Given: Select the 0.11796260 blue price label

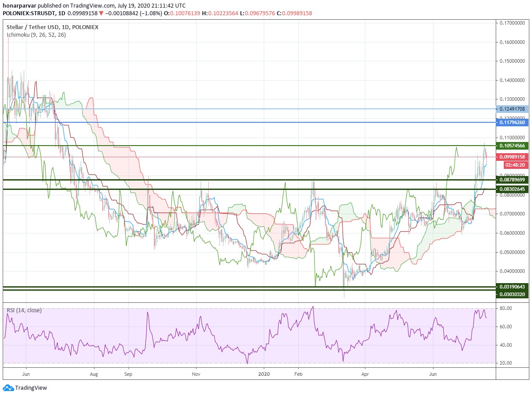Looking at the screenshot, I should pyautogui.click(x=512, y=122).
